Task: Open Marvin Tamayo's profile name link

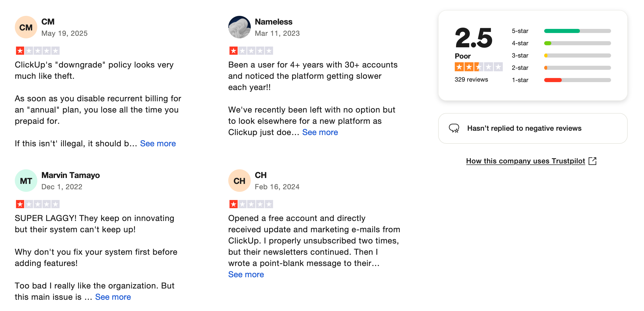Action: pyautogui.click(x=70, y=175)
